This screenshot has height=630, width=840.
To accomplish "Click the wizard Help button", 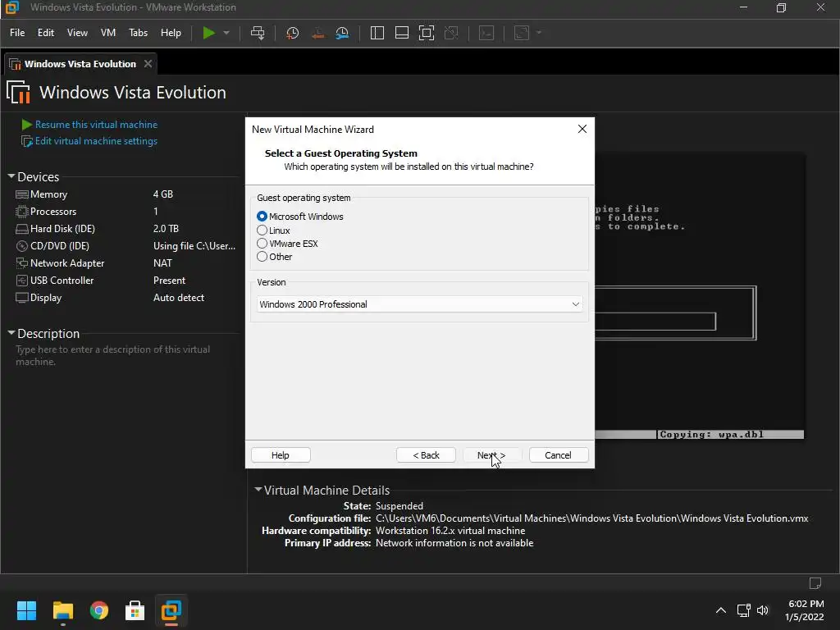I will tap(281, 454).
